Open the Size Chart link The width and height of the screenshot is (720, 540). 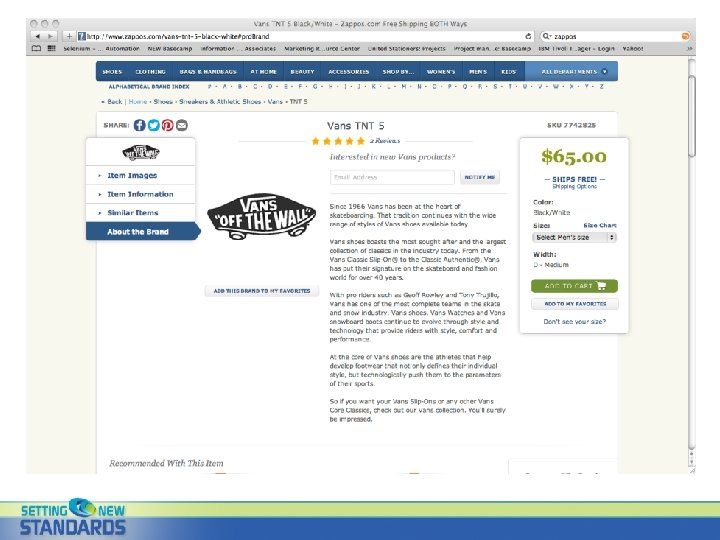[600, 225]
